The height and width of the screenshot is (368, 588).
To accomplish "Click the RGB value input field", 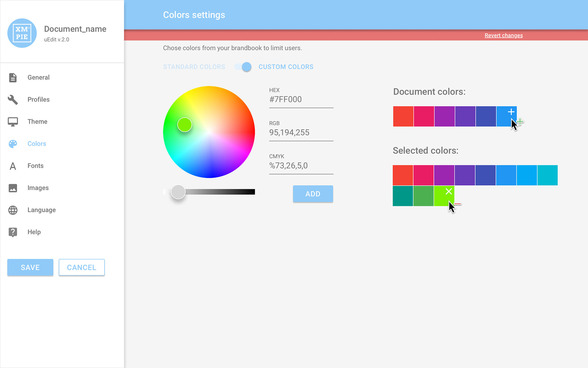I will click(x=301, y=132).
